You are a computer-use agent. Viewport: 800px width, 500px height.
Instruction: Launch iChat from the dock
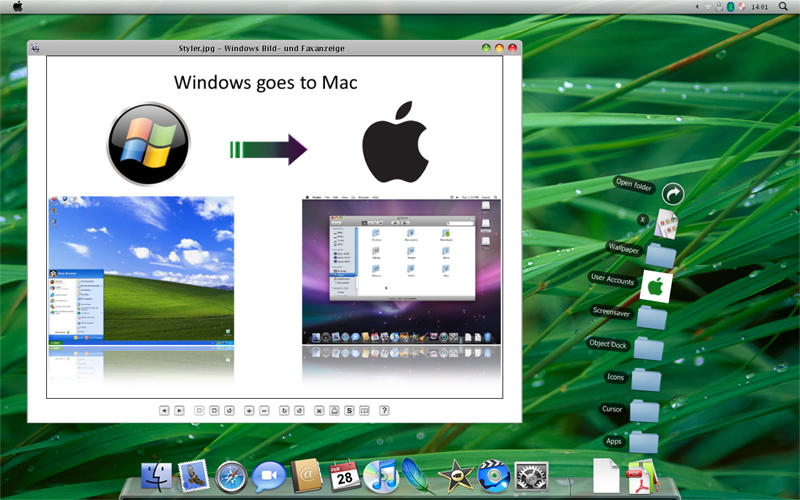click(269, 477)
